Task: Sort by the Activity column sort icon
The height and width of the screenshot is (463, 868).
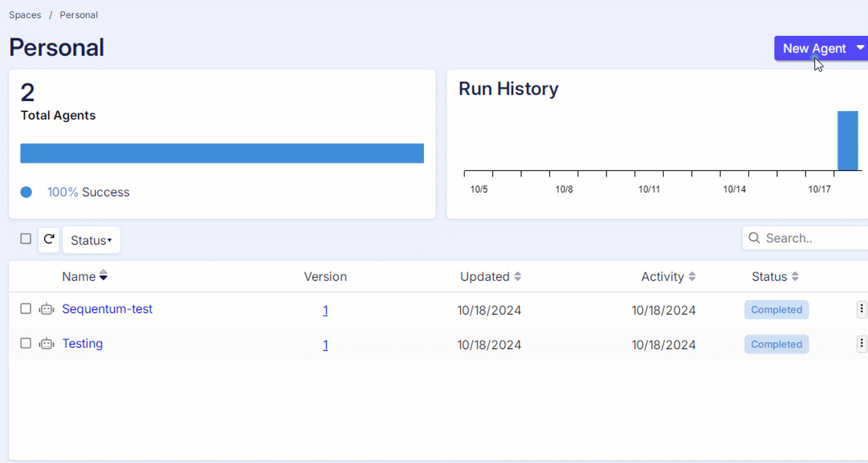Action: point(692,277)
